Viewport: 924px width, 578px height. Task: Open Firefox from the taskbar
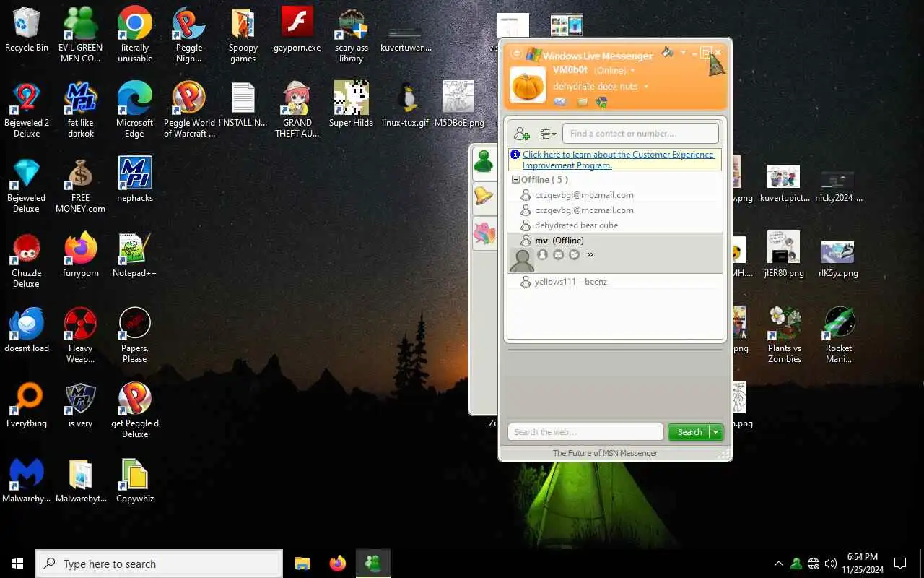pyautogui.click(x=337, y=564)
